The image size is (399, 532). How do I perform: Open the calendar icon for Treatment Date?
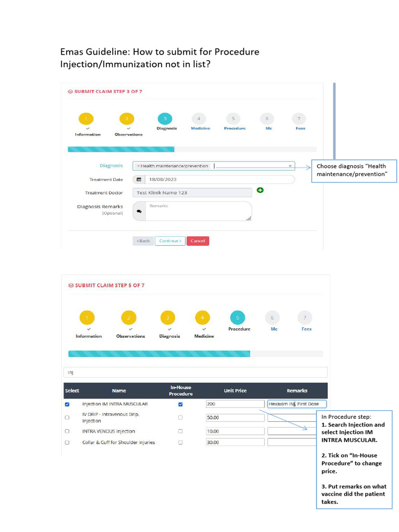click(139, 179)
